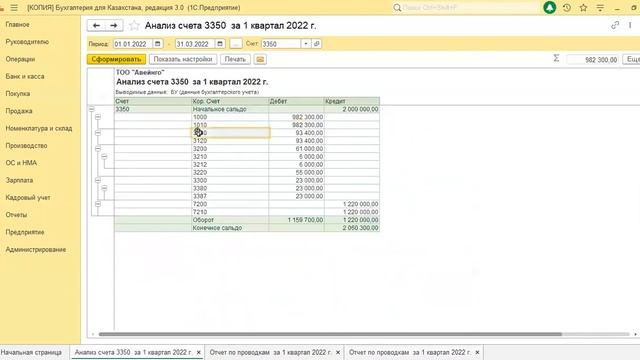Click start date field 01.01.2022
The image size is (640, 360).
tap(133, 44)
